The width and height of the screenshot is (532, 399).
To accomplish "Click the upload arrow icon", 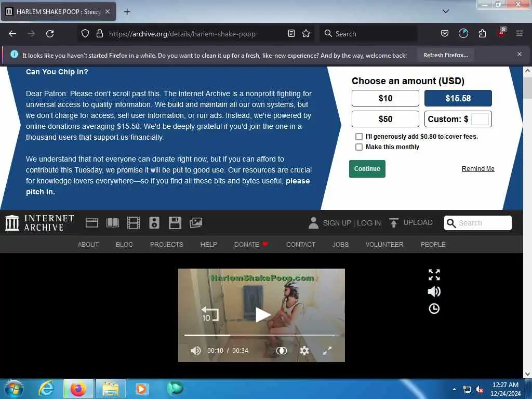I will (394, 222).
